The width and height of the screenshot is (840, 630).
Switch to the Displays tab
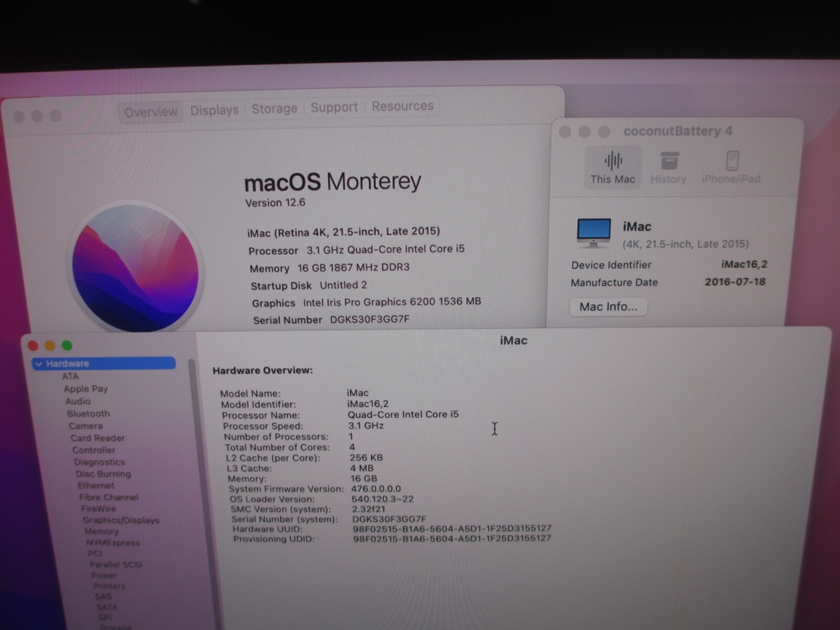[214, 110]
